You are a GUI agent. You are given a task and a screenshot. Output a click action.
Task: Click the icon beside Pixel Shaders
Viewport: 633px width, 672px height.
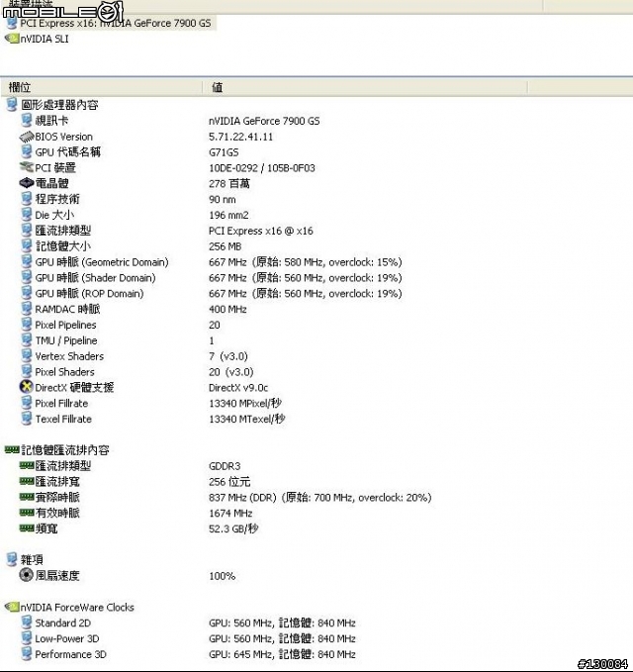(x=27, y=371)
